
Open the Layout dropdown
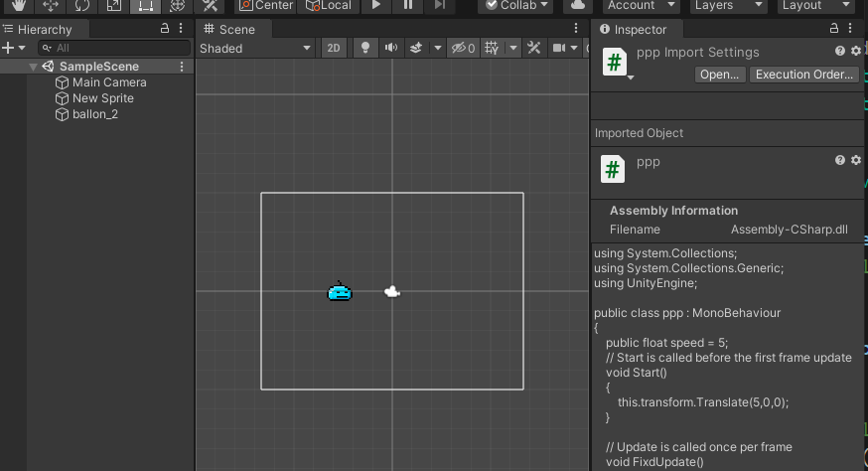click(x=815, y=5)
